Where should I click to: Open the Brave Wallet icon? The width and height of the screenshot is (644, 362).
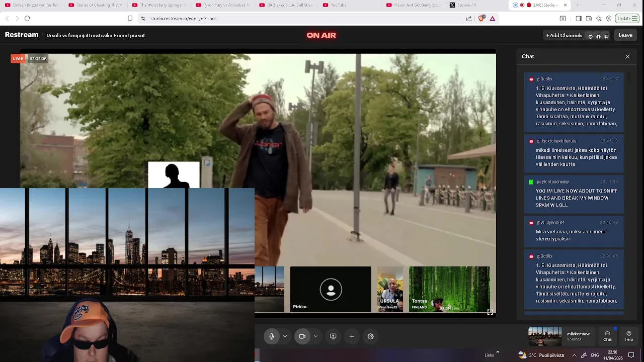click(589, 19)
